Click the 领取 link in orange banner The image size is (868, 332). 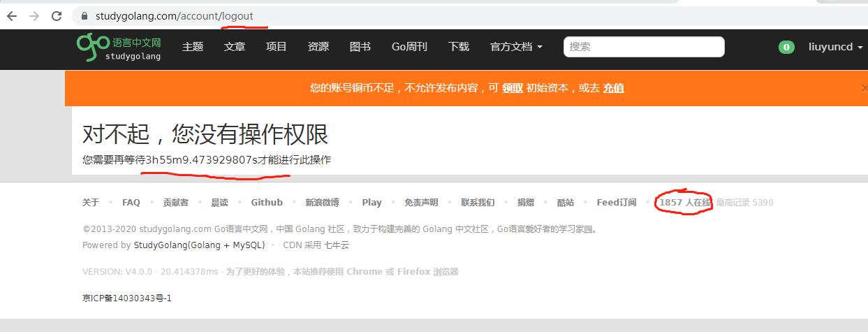click(x=513, y=88)
